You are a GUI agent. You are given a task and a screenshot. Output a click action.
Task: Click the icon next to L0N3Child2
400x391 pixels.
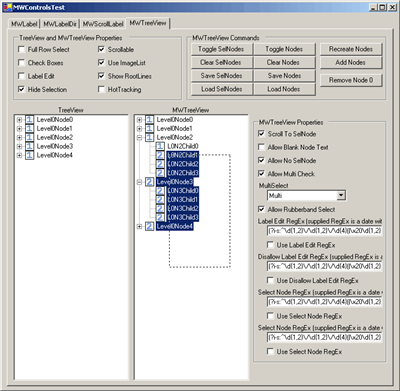[160, 208]
